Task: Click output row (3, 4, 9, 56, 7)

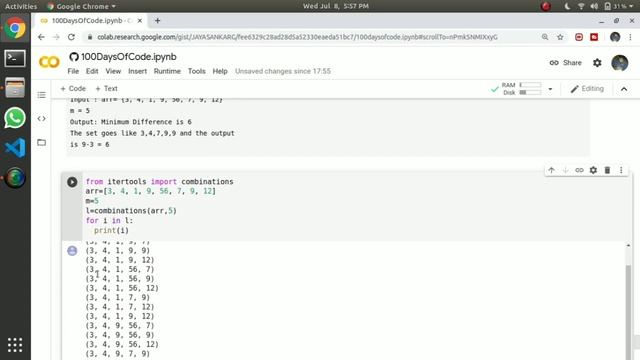Action: pos(120,326)
